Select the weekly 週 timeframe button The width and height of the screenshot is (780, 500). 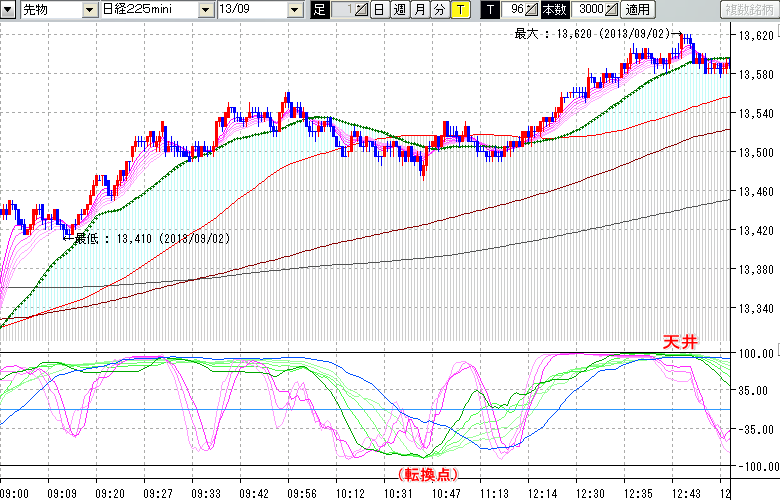point(398,9)
